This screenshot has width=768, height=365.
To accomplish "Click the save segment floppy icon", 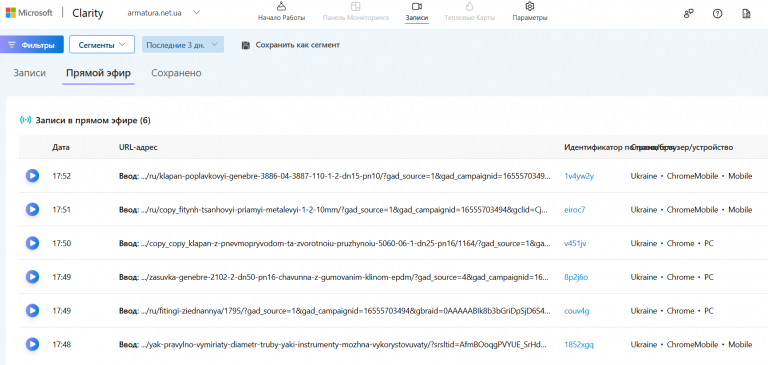I will click(x=246, y=45).
